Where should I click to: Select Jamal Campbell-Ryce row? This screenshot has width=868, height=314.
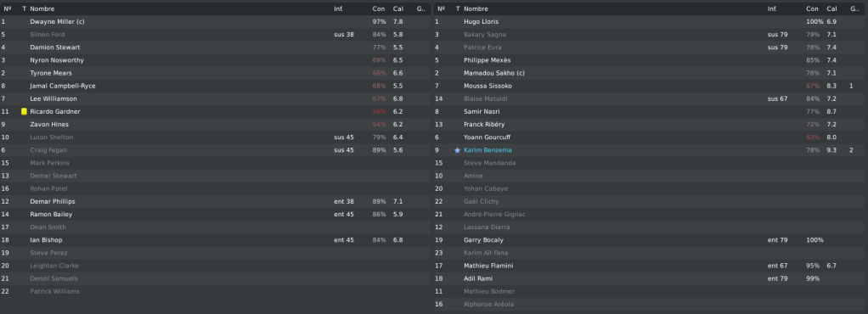pos(216,87)
